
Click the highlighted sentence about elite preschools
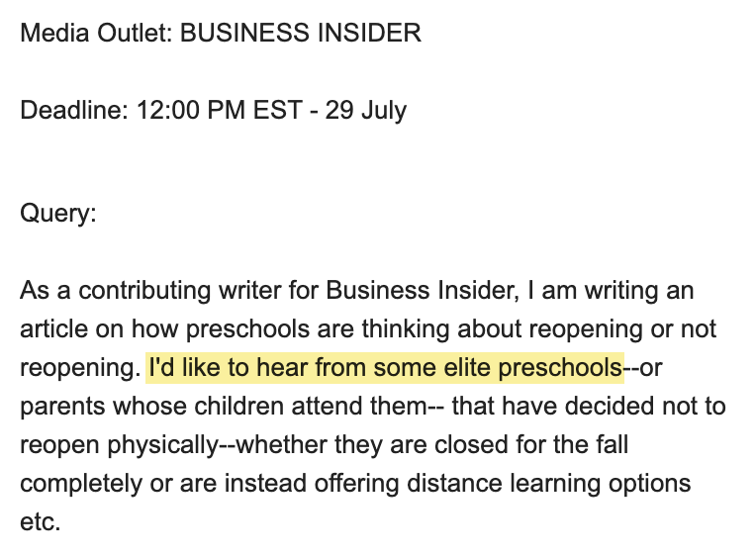pyautogui.click(x=385, y=368)
